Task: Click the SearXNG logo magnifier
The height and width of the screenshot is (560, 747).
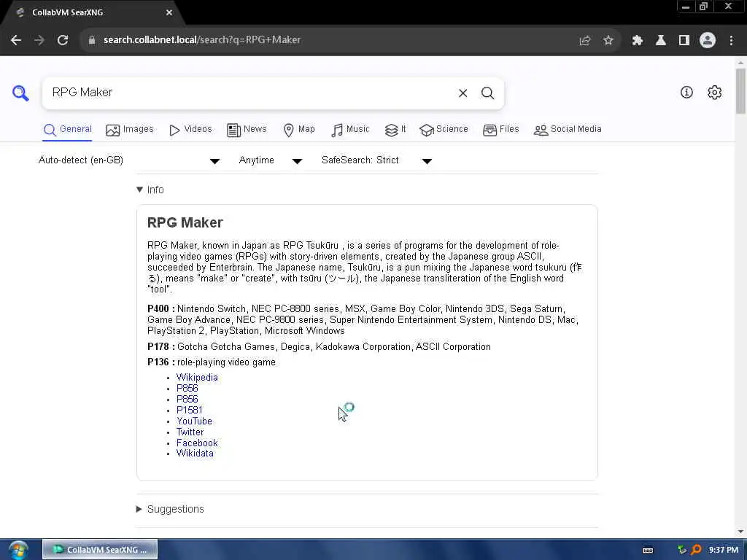Action: pos(20,93)
